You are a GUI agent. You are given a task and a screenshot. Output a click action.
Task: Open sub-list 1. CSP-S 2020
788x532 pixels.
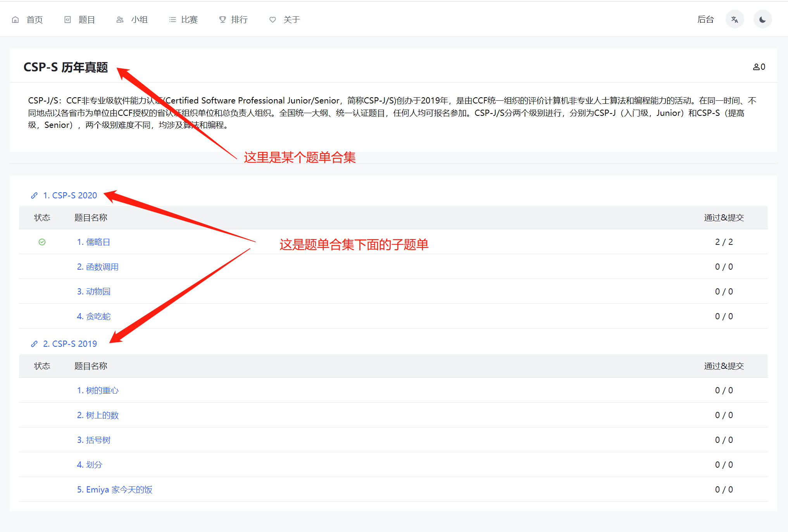pyautogui.click(x=70, y=196)
